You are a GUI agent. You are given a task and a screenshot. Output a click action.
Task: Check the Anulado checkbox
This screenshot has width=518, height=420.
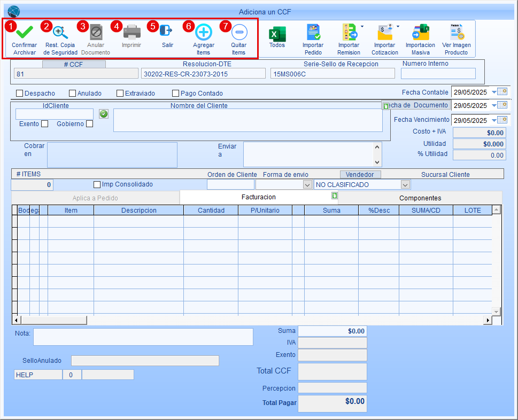(72, 94)
